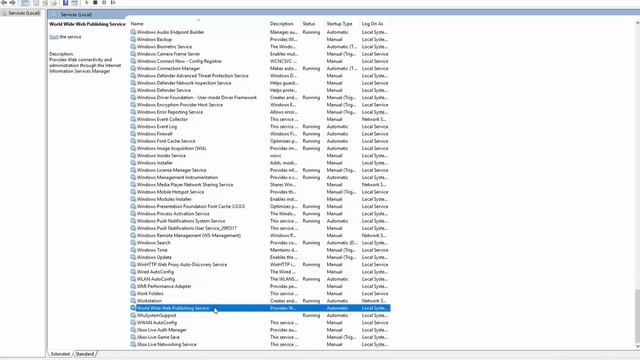
Task: Sort by the Description column header
Action: click(284, 24)
